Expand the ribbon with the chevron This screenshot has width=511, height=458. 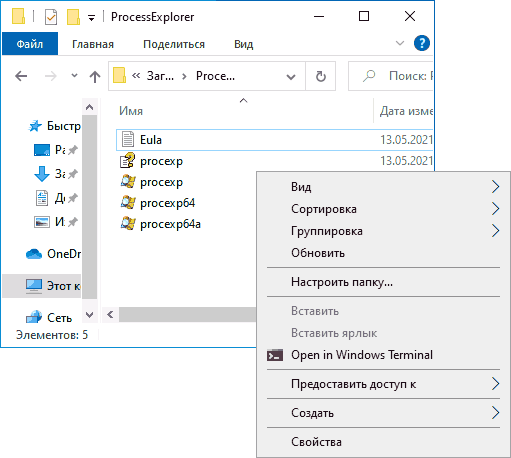coord(400,43)
